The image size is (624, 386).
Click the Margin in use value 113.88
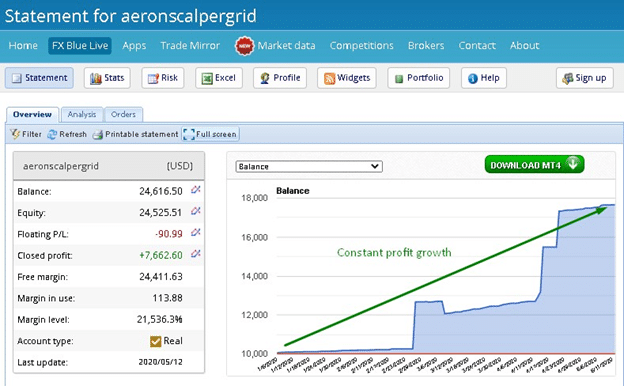(168, 298)
